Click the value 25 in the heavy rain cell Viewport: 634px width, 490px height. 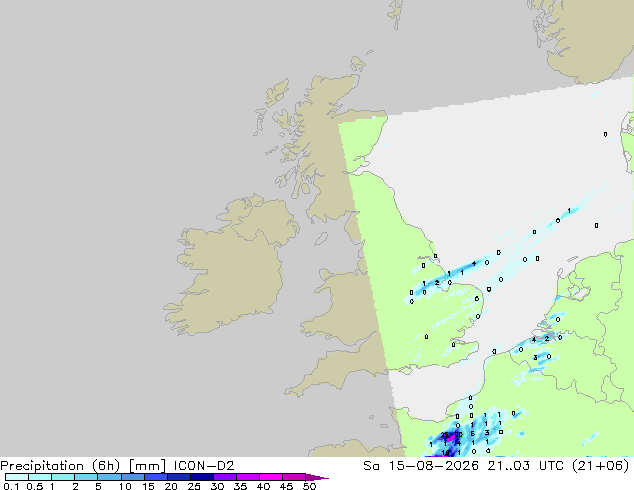444,435
